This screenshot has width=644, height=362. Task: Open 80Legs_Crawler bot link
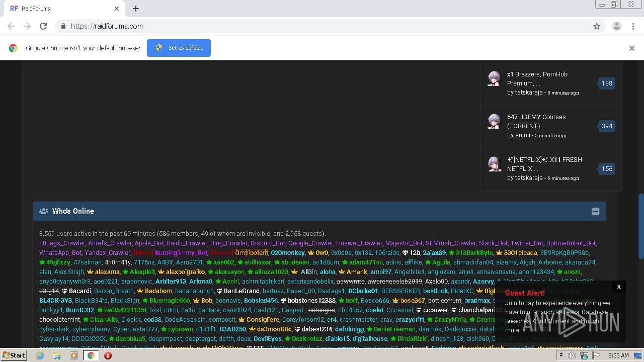point(62,243)
